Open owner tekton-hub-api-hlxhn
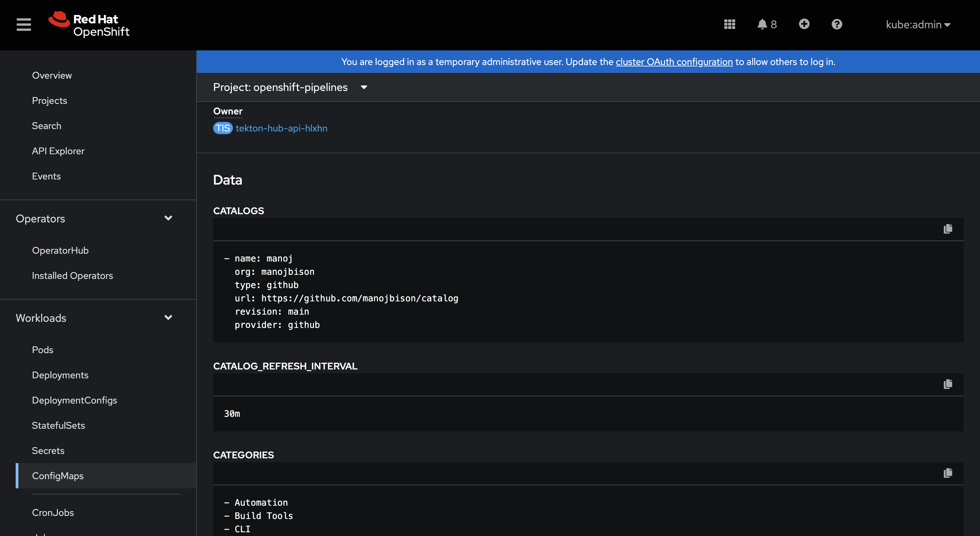Viewport: 980px width, 536px height. click(x=282, y=128)
